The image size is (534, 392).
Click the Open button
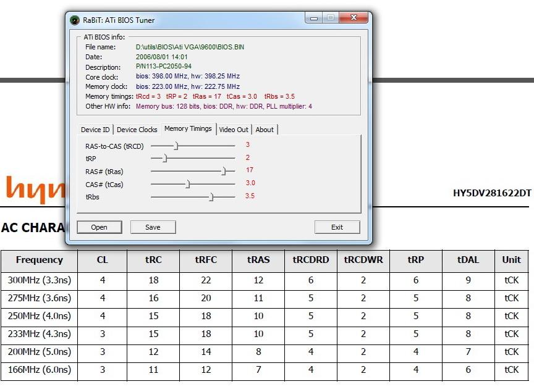point(99,227)
